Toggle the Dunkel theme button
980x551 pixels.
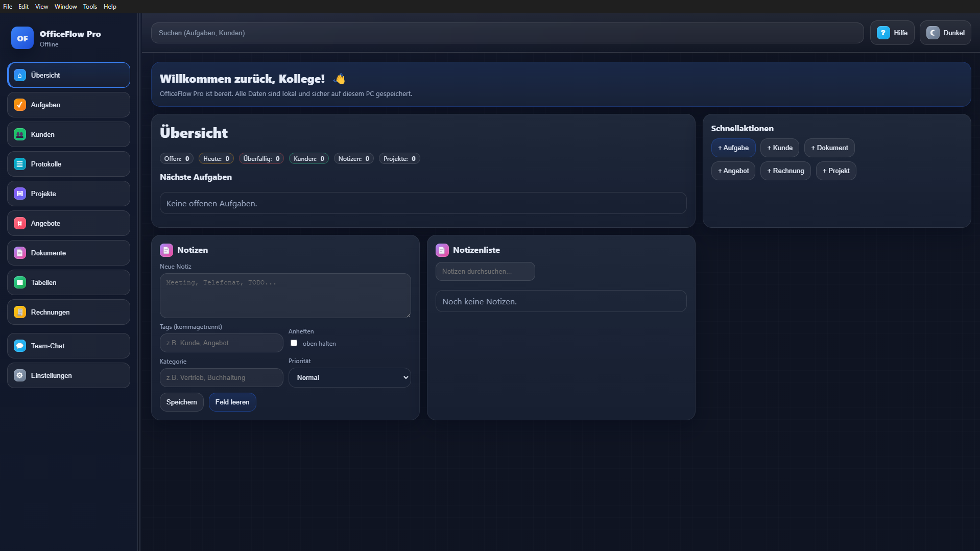(945, 33)
